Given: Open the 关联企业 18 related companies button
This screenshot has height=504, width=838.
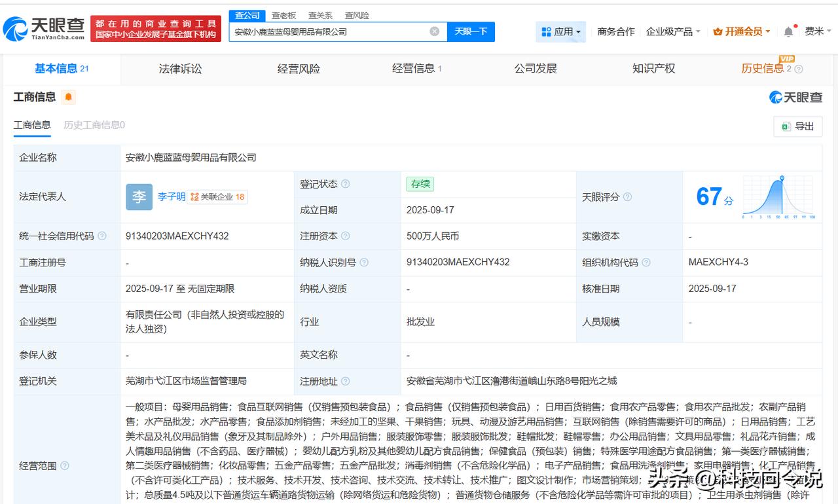Looking at the screenshot, I should coord(217,197).
